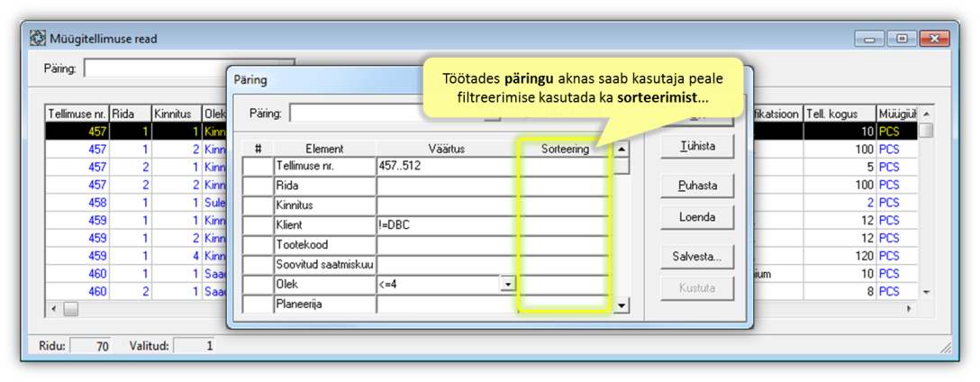Click the main table vertical scroll down arrow
This screenshot has width=980, height=382.
point(927,292)
